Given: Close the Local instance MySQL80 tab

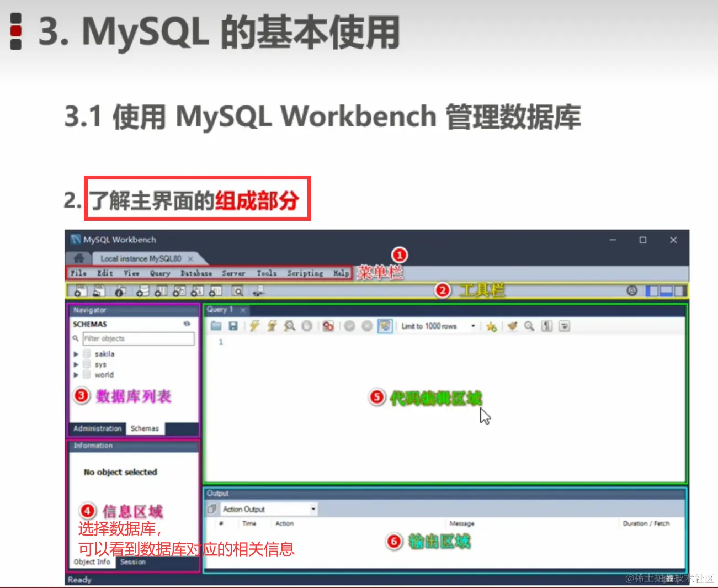Looking at the screenshot, I should click(x=190, y=258).
